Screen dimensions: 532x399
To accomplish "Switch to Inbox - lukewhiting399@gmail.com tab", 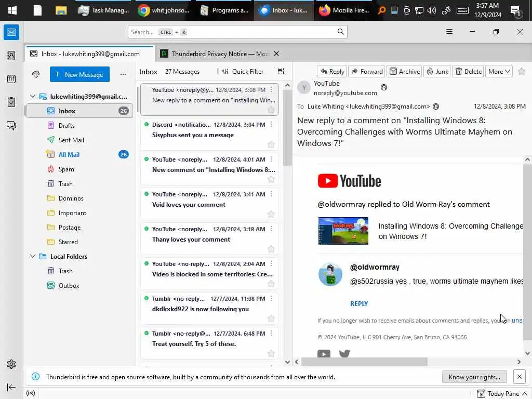I will (x=89, y=54).
